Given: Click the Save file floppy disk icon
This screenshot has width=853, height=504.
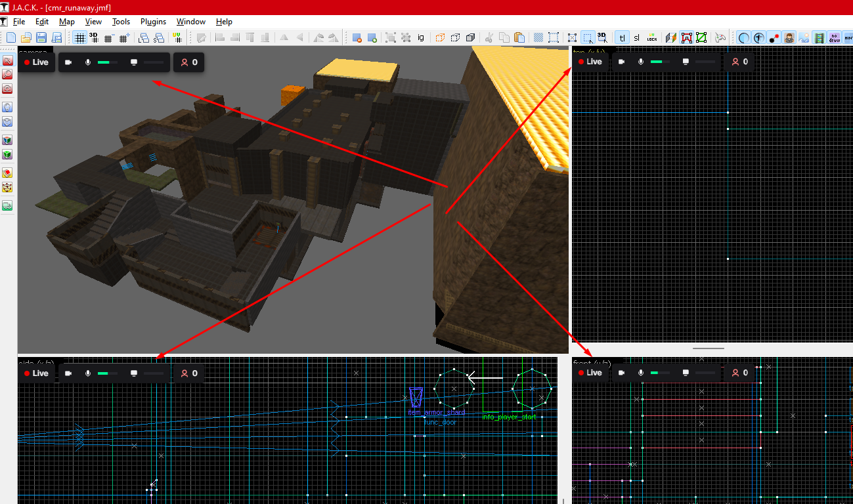Looking at the screenshot, I should pos(41,37).
